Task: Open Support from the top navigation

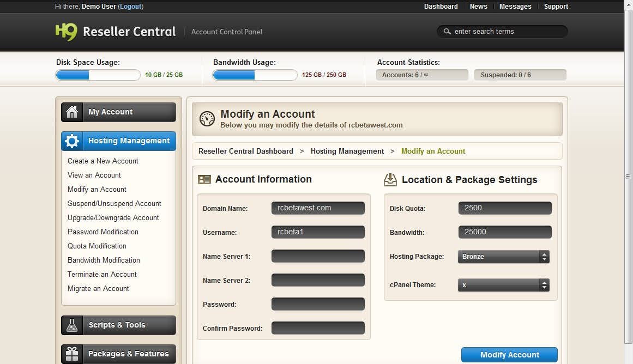Action: click(556, 7)
